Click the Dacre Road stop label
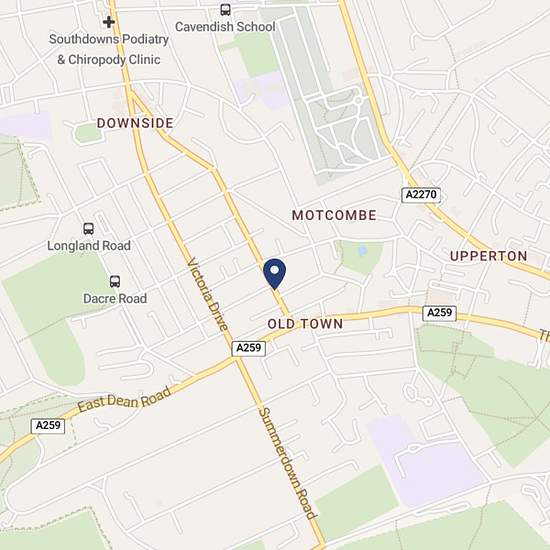 coord(115,299)
